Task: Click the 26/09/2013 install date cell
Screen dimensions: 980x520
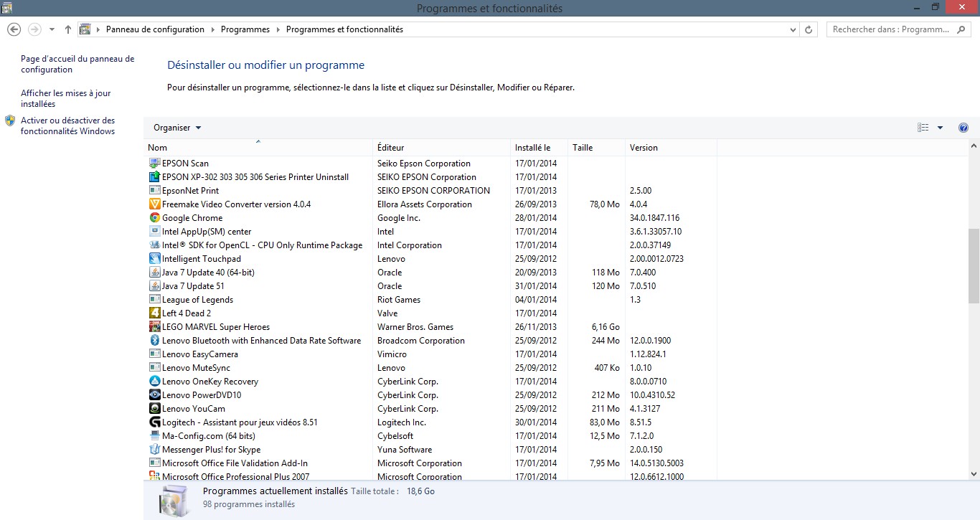Action: 536,204
